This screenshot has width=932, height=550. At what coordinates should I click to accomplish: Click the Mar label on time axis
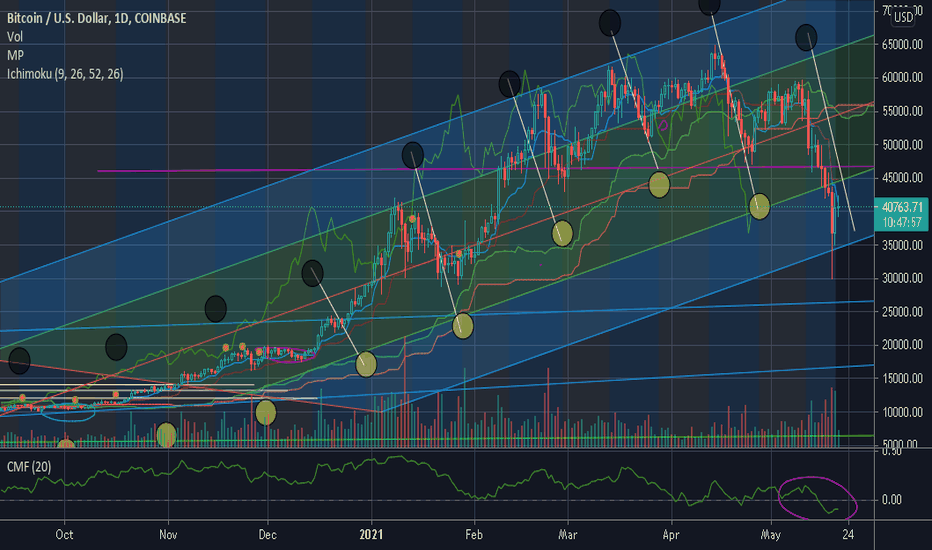click(568, 535)
